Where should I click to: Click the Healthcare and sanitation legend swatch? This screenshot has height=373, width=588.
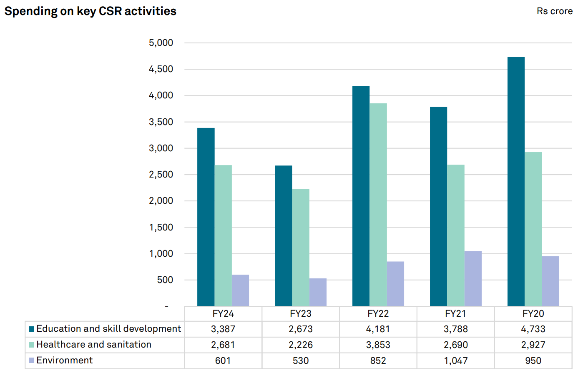[31, 345]
